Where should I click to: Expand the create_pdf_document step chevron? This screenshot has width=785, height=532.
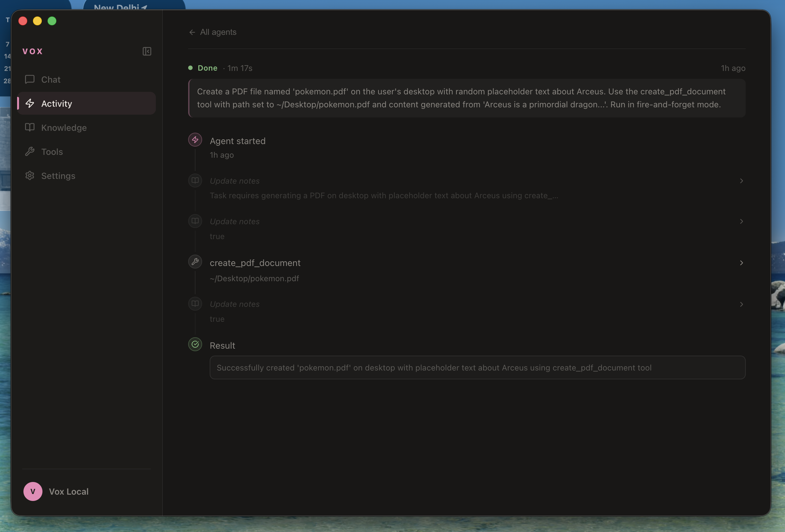[741, 263]
